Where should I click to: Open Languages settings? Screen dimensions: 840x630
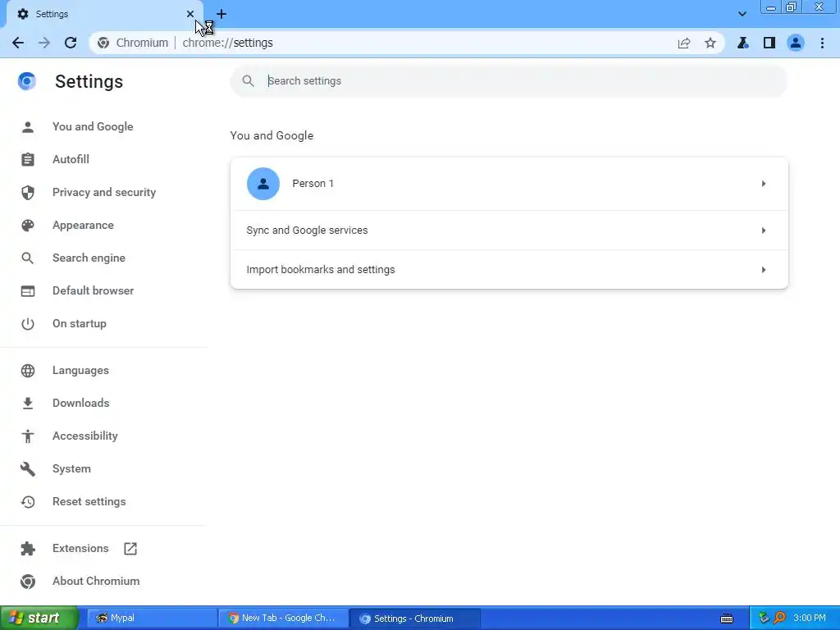click(x=80, y=371)
